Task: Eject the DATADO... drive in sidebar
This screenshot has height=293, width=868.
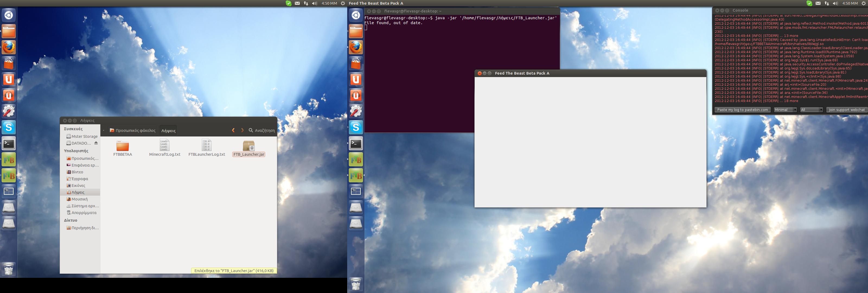Action: point(96,143)
